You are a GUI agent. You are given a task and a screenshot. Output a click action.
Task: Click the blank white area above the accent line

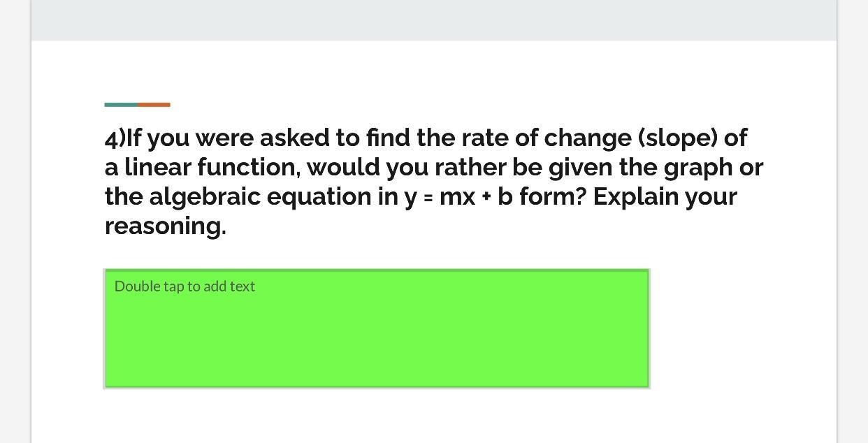pos(434,70)
